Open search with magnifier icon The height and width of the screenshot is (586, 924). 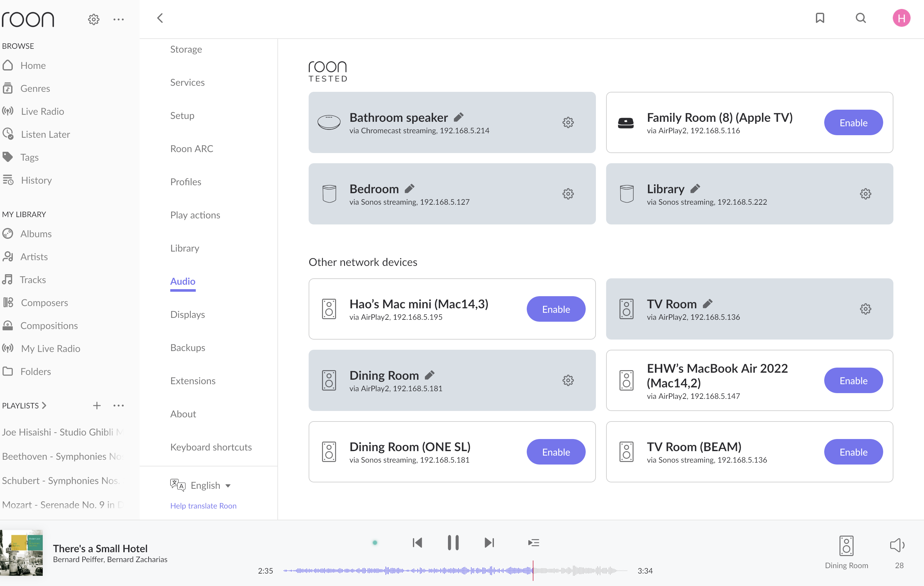click(860, 18)
